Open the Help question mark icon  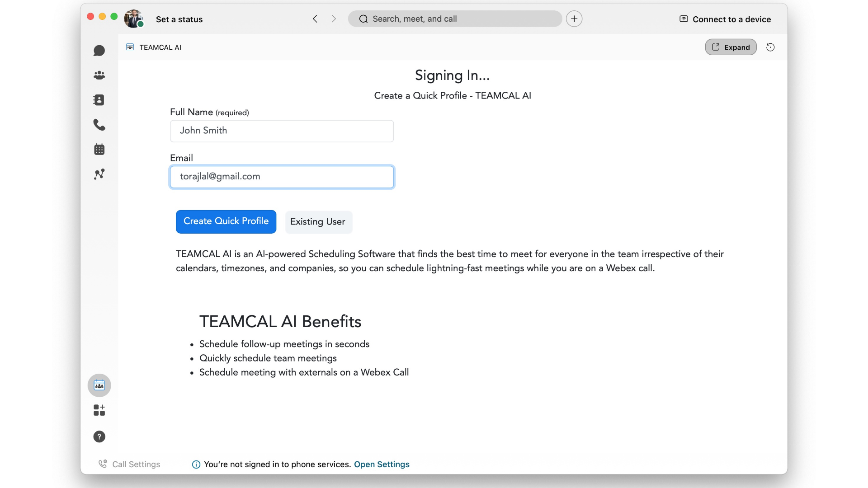[x=99, y=436]
